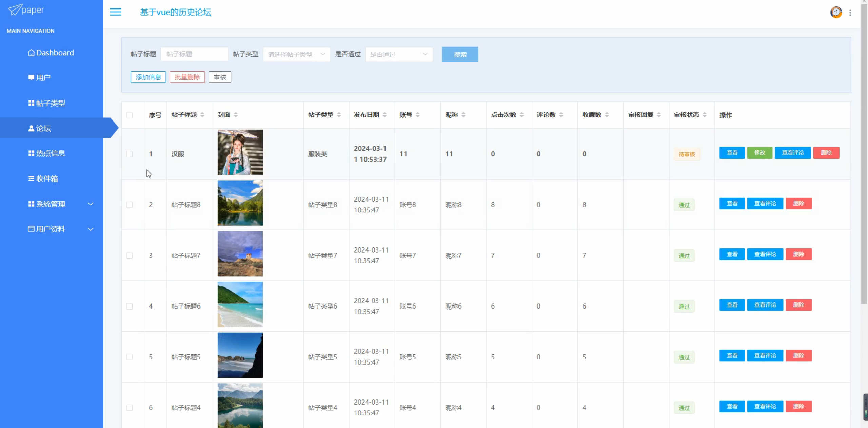Sort by 点击次数 column arrows
868x428 pixels.
[522, 115]
